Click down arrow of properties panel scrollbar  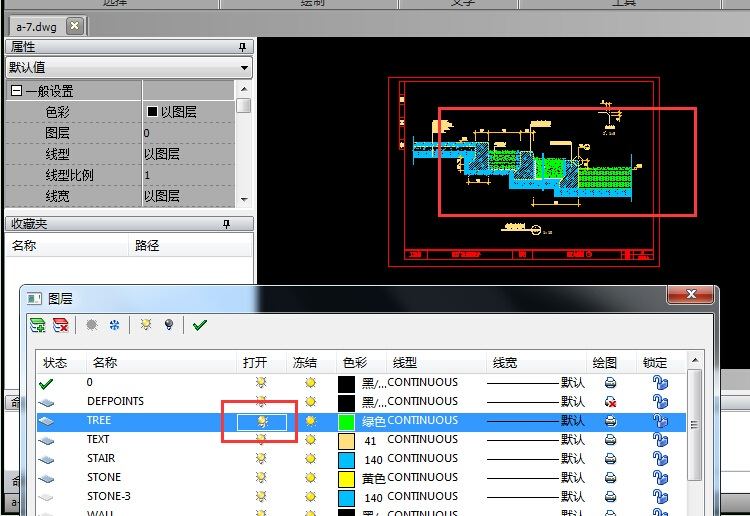tap(244, 199)
